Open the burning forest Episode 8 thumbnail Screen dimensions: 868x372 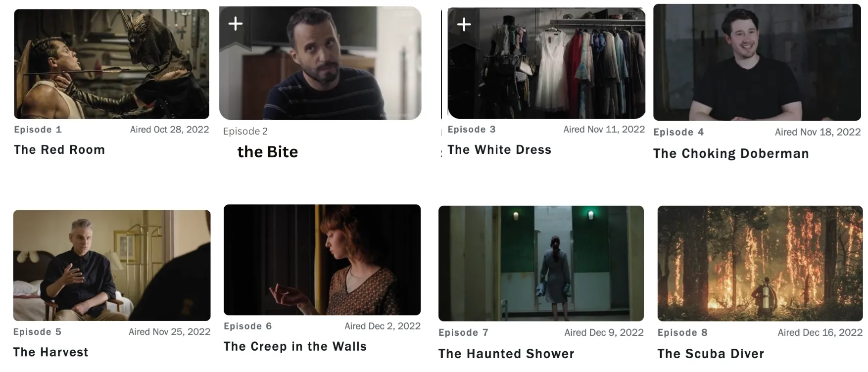click(x=760, y=263)
